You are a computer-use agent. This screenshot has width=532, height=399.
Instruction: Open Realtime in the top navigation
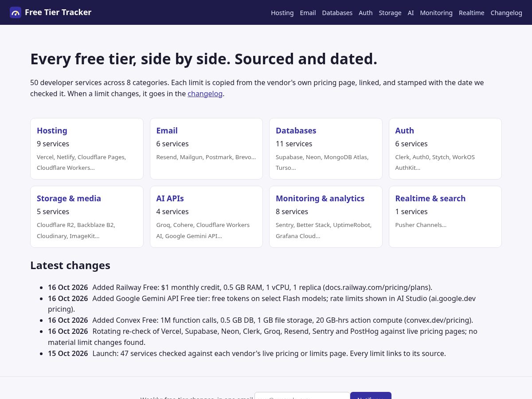coord(472,13)
